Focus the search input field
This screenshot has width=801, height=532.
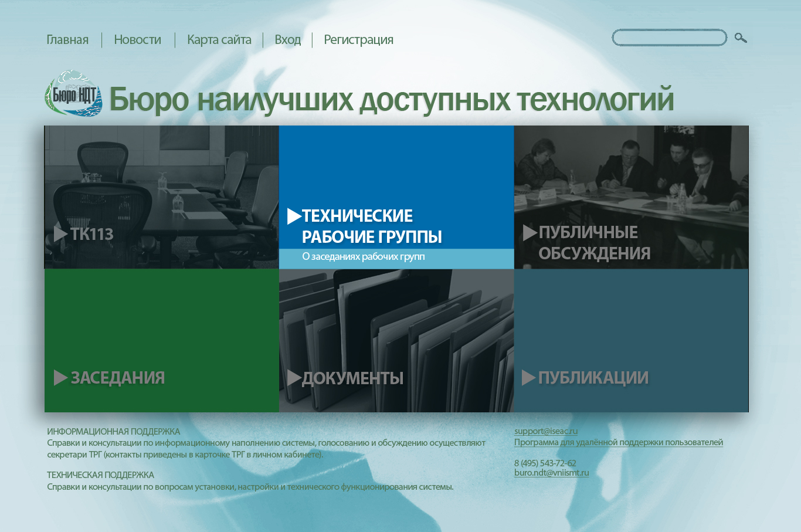coord(669,38)
